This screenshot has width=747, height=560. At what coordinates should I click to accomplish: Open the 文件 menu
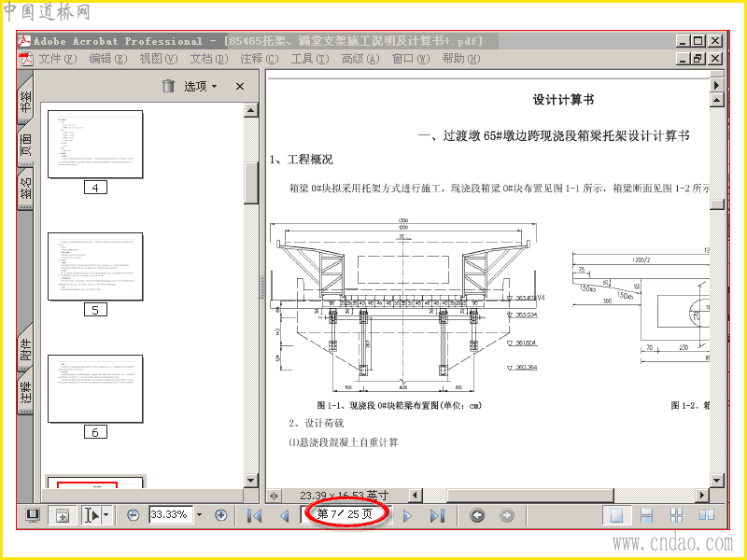coord(57,59)
